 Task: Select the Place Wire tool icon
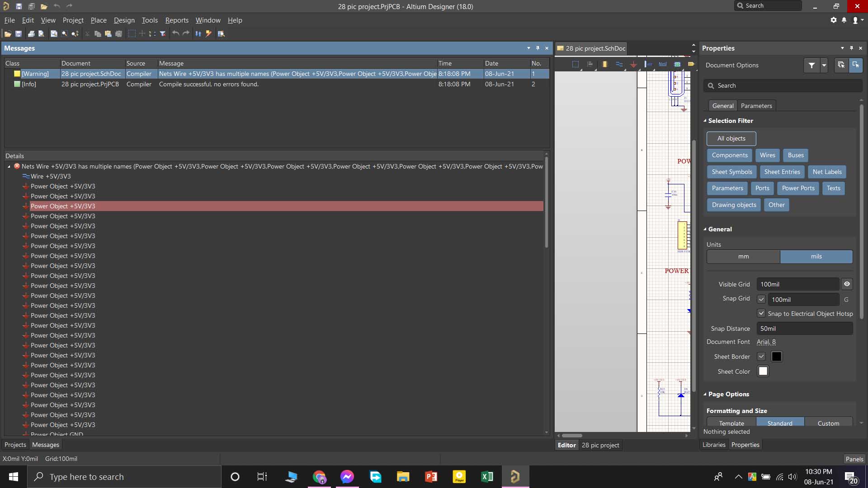(619, 64)
